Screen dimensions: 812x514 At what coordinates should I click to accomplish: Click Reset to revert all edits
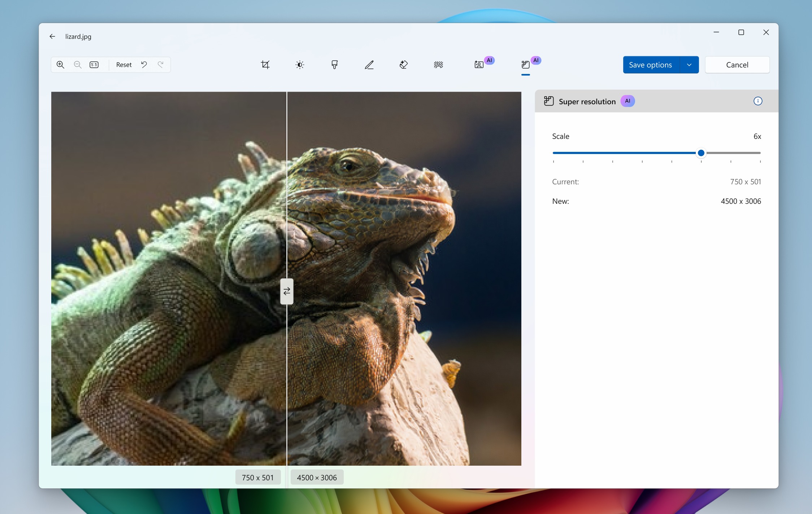(x=122, y=64)
